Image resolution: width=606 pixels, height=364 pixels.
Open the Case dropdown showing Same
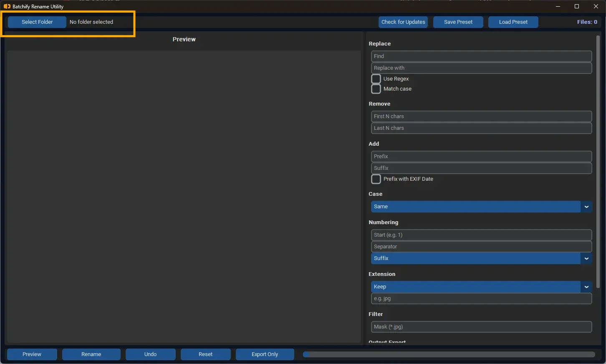[481, 206]
